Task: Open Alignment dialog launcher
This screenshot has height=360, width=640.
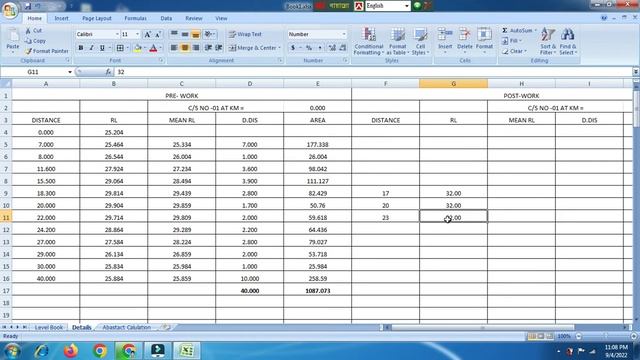Action: tap(280, 60)
